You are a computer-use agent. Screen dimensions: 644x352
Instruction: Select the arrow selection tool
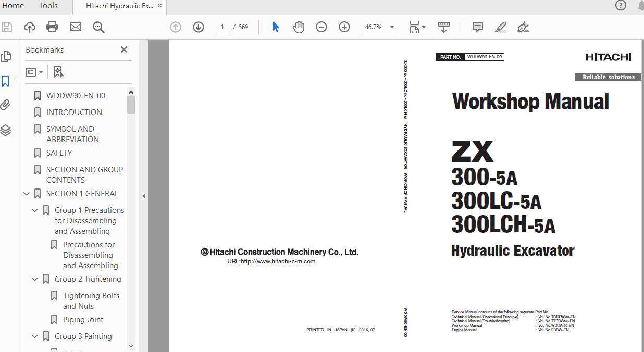pyautogui.click(x=276, y=27)
